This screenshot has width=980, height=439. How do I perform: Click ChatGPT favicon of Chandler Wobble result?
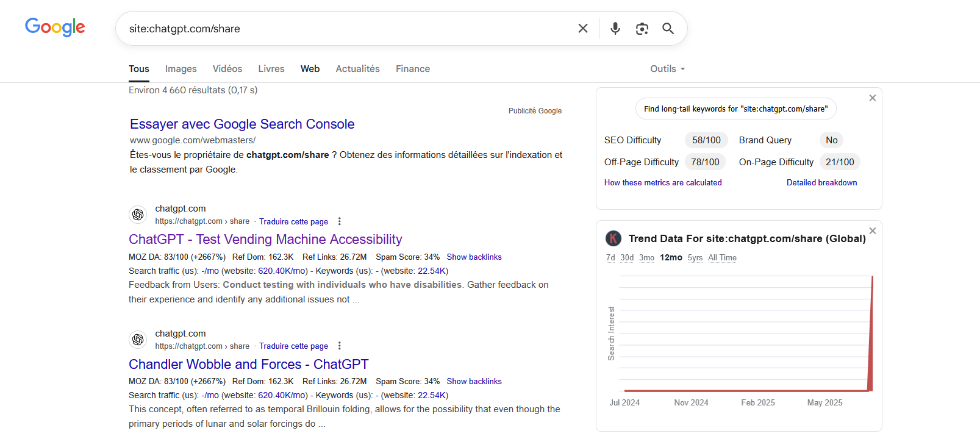coord(138,340)
